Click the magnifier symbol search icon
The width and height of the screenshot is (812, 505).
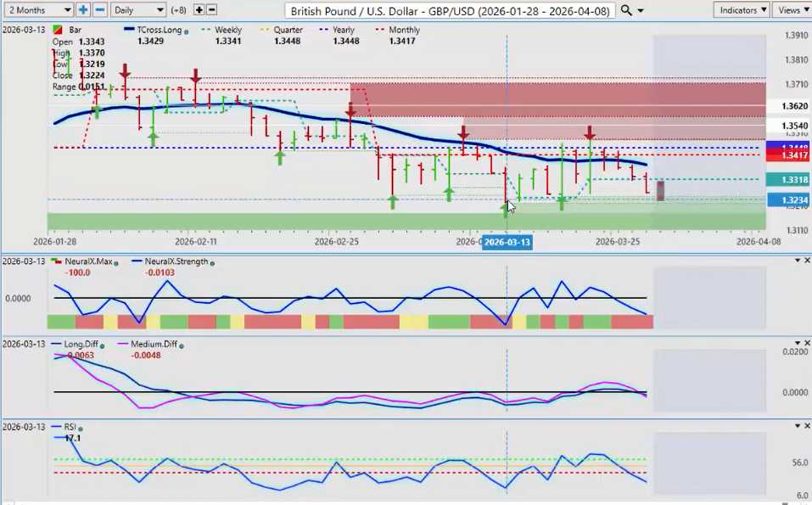coord(626,10)
